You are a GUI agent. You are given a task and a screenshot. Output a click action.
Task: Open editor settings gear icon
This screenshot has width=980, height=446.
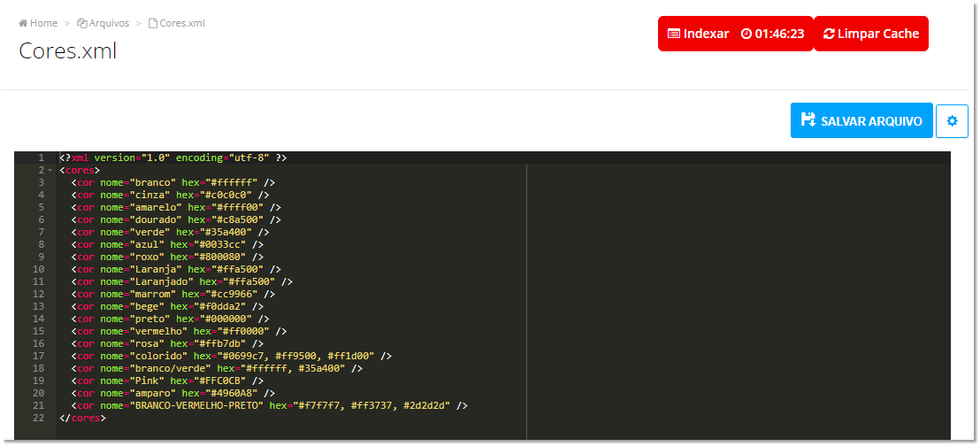tap(952, 120)
